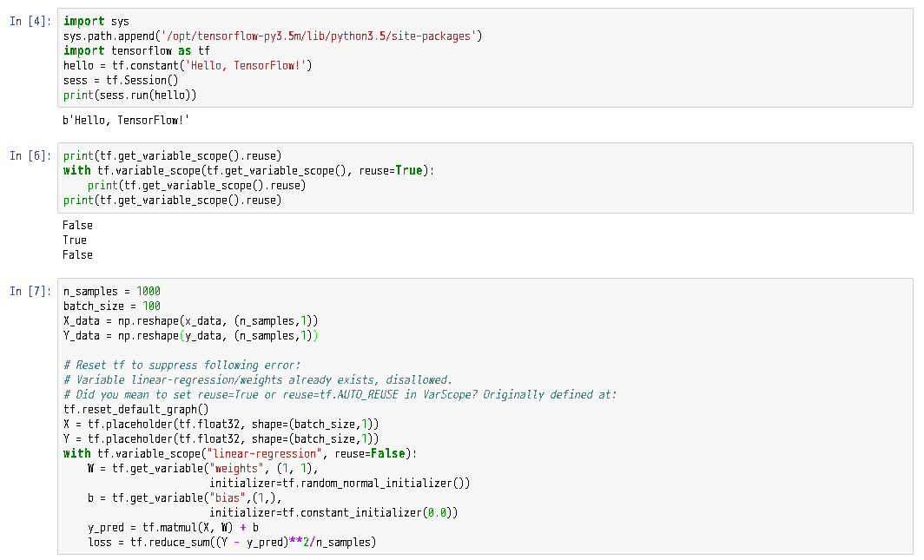Click the 'Variable linear-regression/weights' comment line
The height and width of the screenshot is (560, 924).
(258, 379)
